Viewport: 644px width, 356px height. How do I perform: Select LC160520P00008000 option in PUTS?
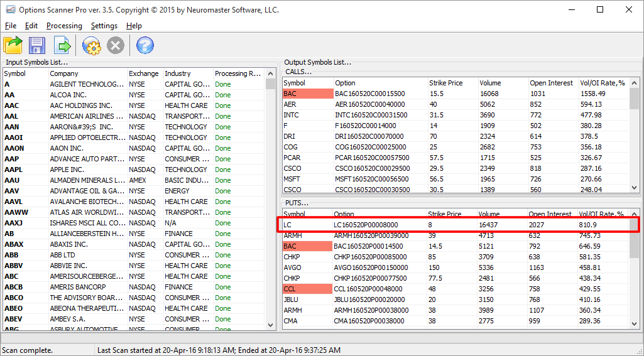pos(366,225)
